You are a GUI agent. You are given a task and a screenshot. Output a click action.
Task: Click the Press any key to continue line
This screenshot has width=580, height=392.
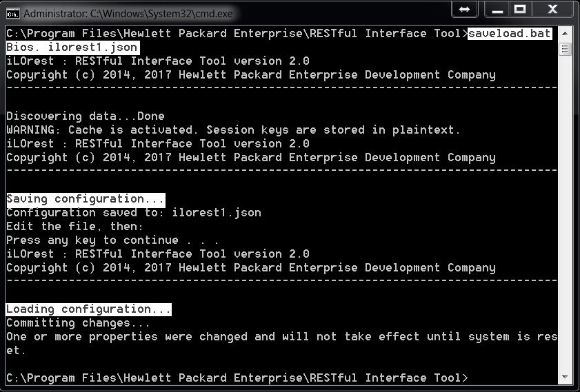tap(112, 240)
